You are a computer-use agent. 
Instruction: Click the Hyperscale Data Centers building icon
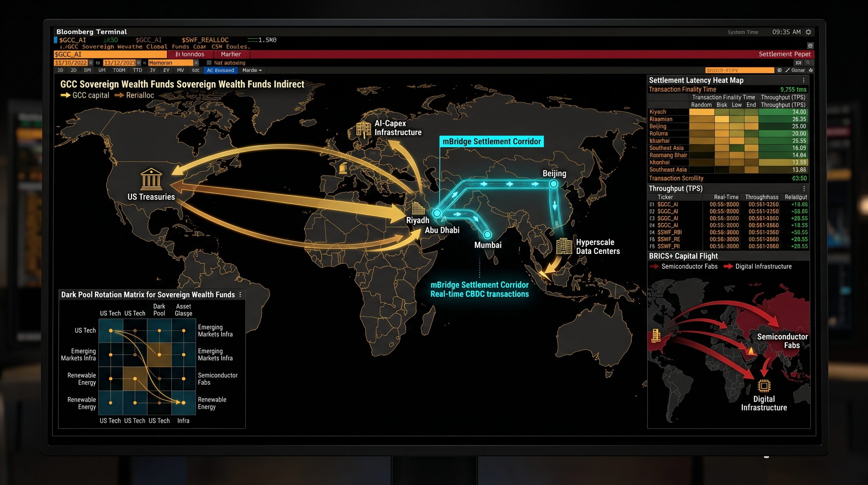point(564,246)
